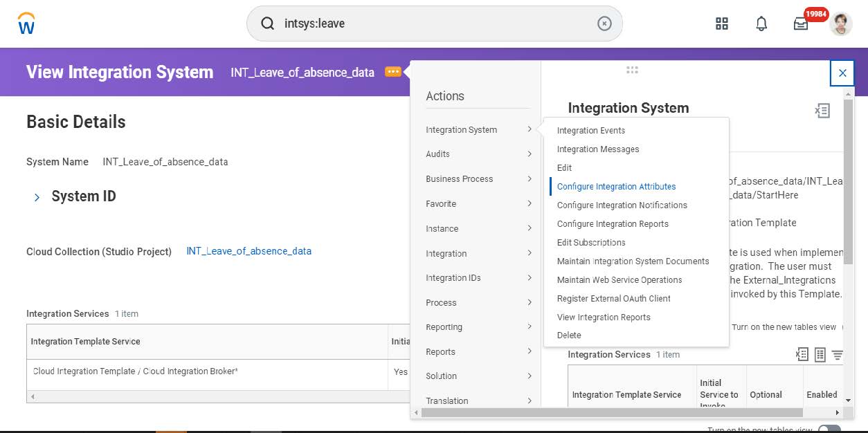
Task: Open the inbox with 19984 badge
Action: coord(801,24)
